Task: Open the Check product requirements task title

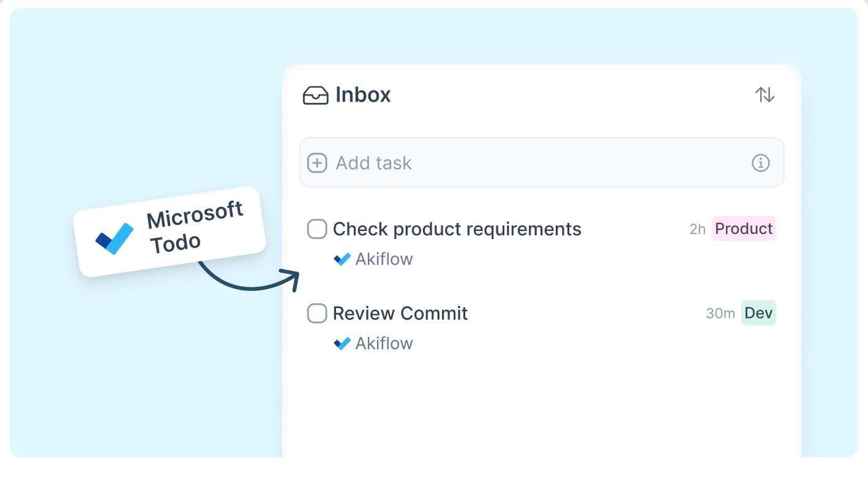Action: (457, 229)
